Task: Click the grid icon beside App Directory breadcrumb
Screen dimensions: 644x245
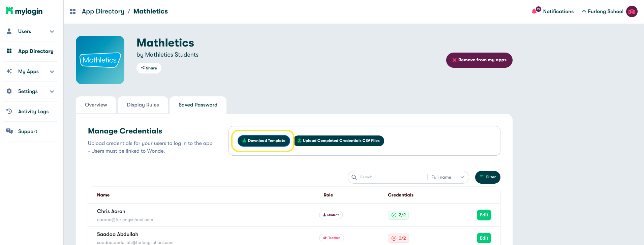Action: click(73, 11)
